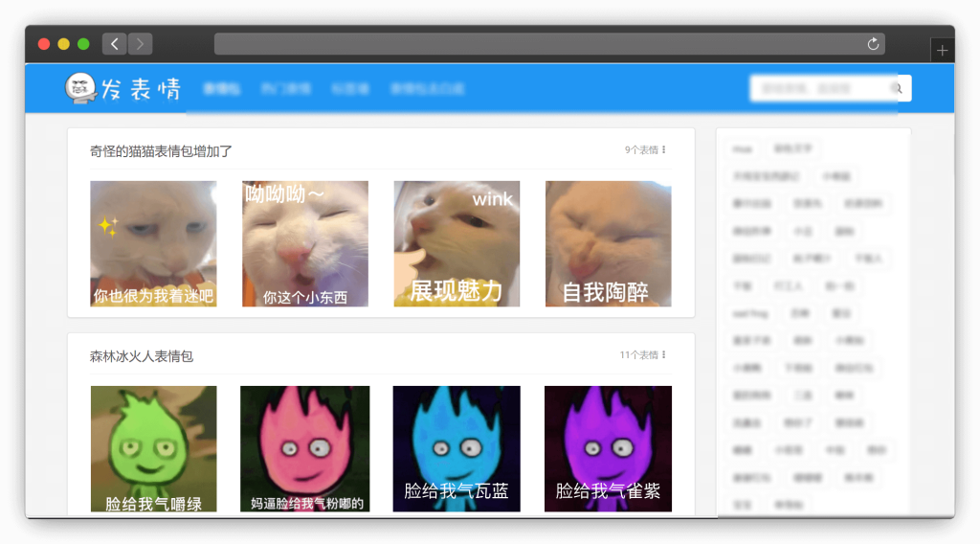Click the browser forward arrow button
This screenshot has height=544, width=980.
(x=140, y=44)
